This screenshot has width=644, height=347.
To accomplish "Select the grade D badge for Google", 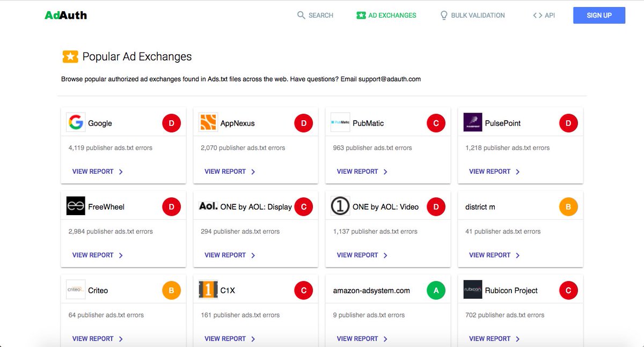I will (x=171, y=123).
